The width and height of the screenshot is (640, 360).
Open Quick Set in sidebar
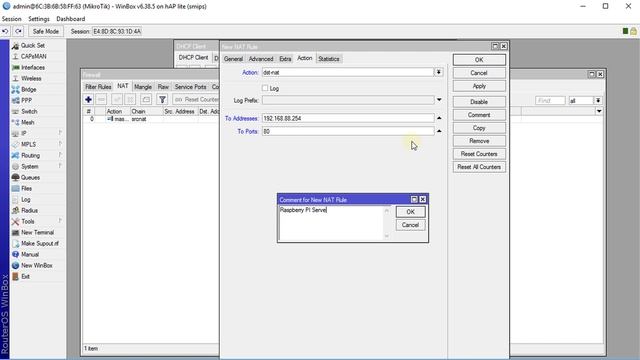click(33, 45)
